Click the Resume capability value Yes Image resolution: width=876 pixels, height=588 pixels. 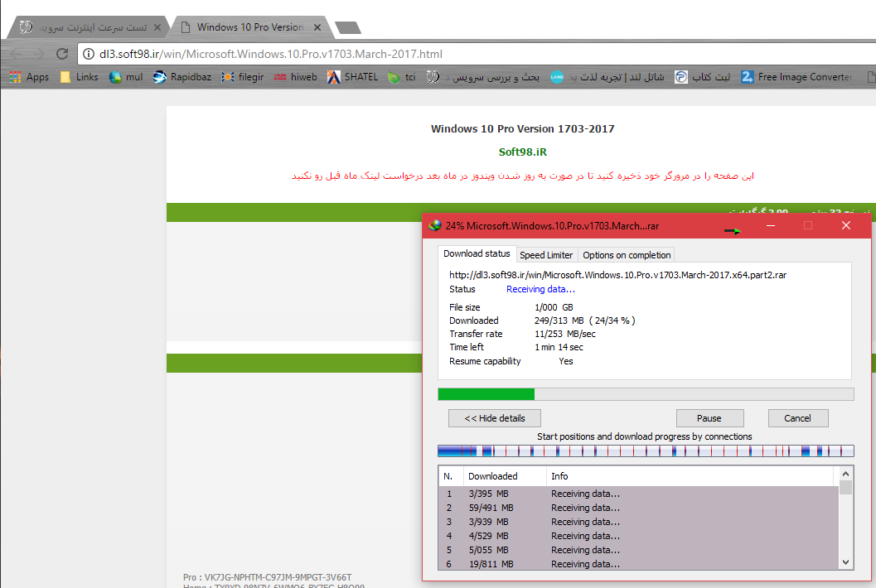[x=566, y=361]
